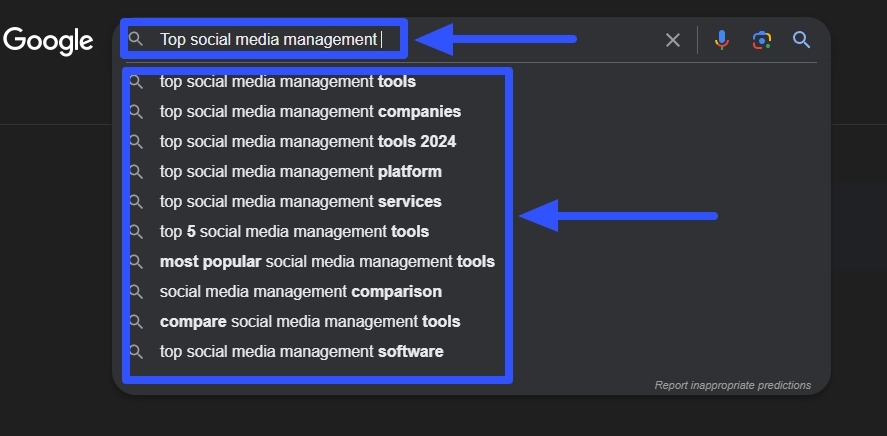This screenshot has width=887, height=436.
Task: Choose 'compare social media management tools' suggestion
Action: click(x=310, y=322)
